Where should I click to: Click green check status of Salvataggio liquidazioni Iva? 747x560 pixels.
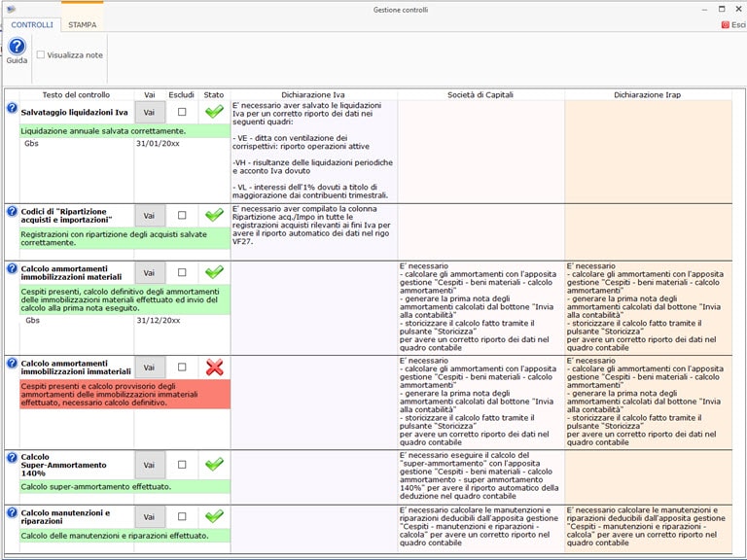point(214,112)
